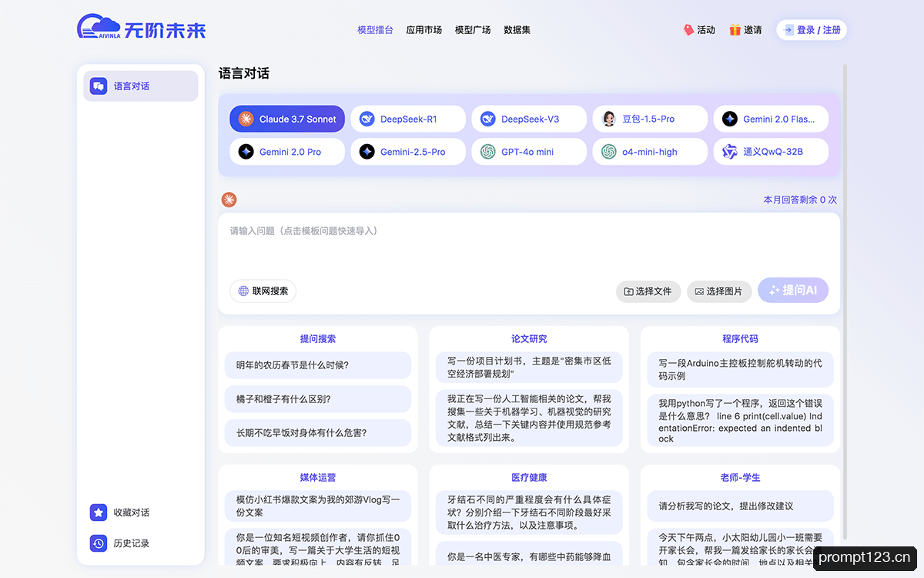Click the page vertical scrollbar
Viewport: 924px width, 578px height.
[845, 302]
